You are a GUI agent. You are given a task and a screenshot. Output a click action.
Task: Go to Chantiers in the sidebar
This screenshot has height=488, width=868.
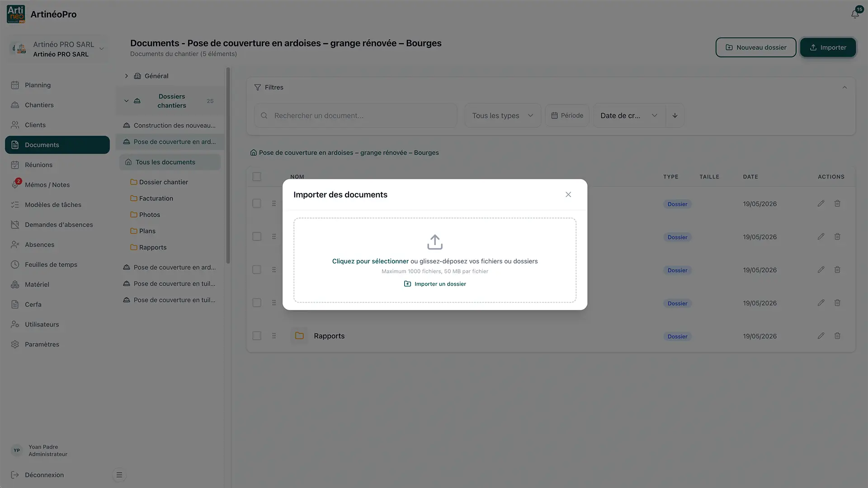(57, 105)
